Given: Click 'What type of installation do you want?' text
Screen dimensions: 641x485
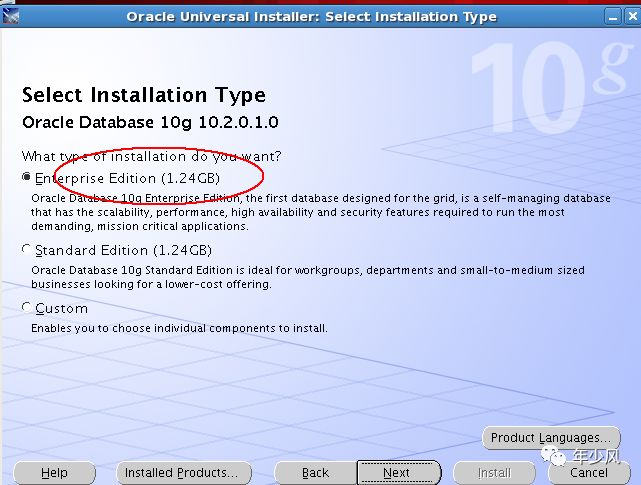Looking at the screenshot, I should (152, 156).
